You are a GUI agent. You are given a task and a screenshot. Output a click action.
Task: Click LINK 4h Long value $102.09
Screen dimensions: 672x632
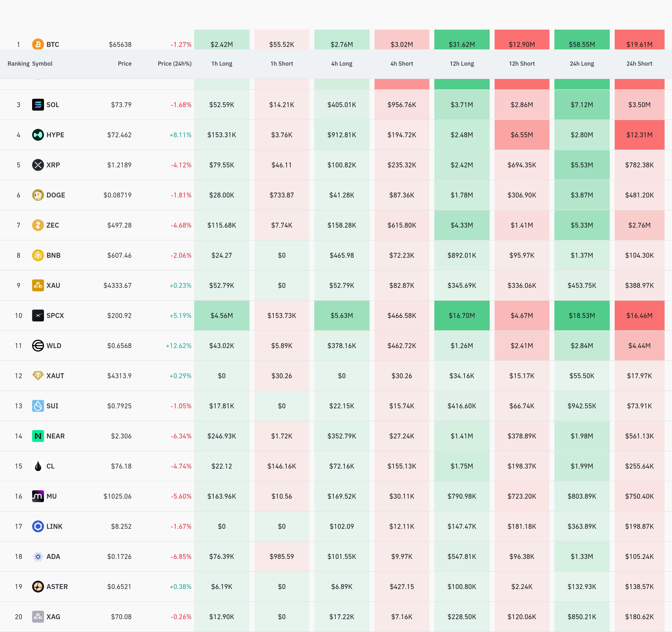coord(342,526)
